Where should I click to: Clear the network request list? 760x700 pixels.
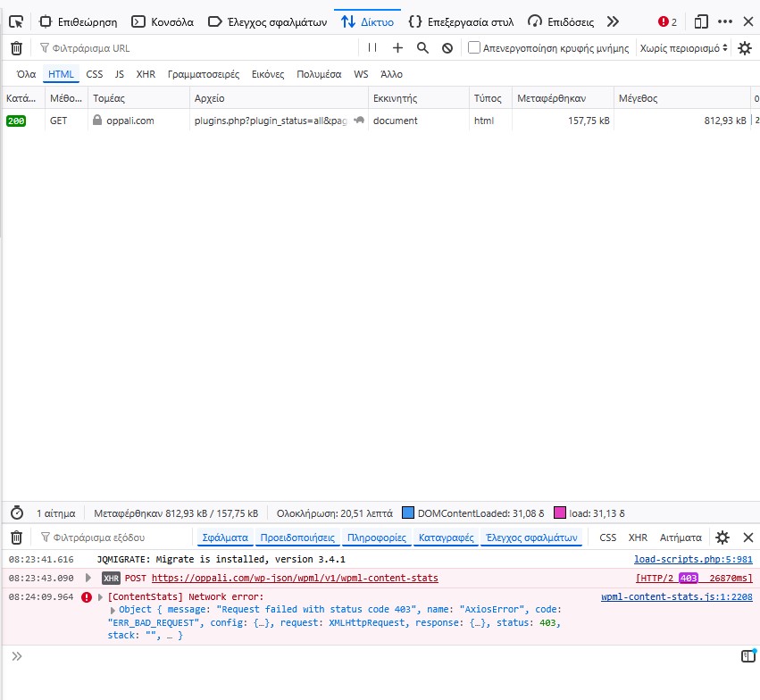(16, 48)
